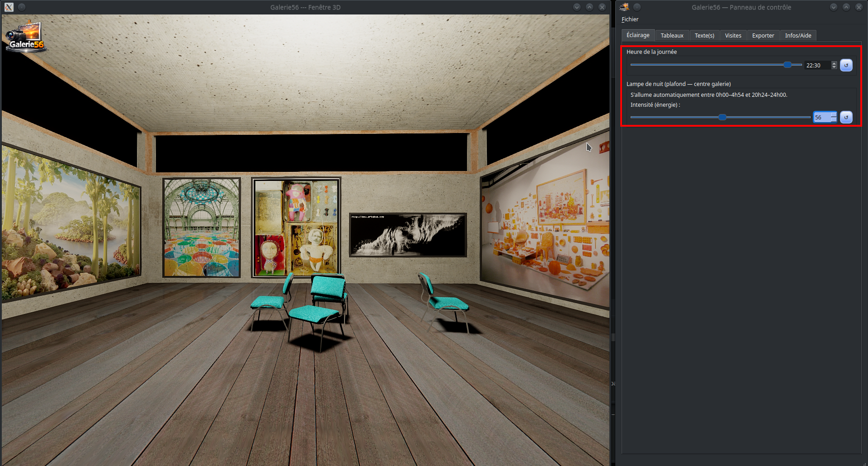This screenshot has width=868, height=466.
Task: Increase the time with the 22:30 up arrow
Action: coord(834,63)
